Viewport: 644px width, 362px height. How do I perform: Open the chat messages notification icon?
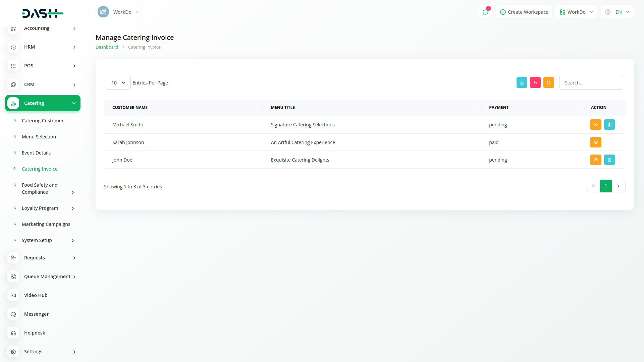485,12
